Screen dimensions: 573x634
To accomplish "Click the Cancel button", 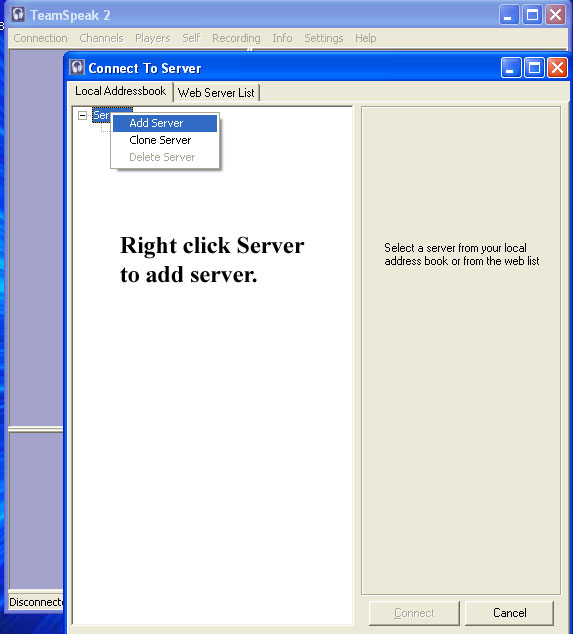I will [510, 613].
